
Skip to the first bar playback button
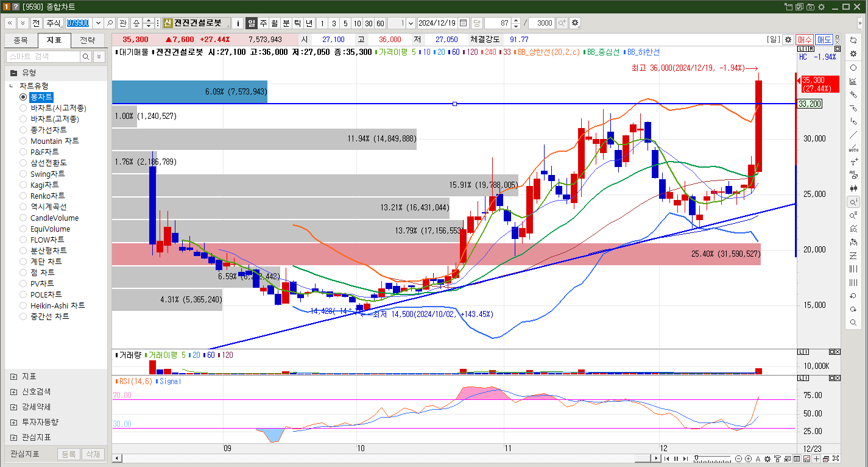pyautogui.click(x=667, y=459)
